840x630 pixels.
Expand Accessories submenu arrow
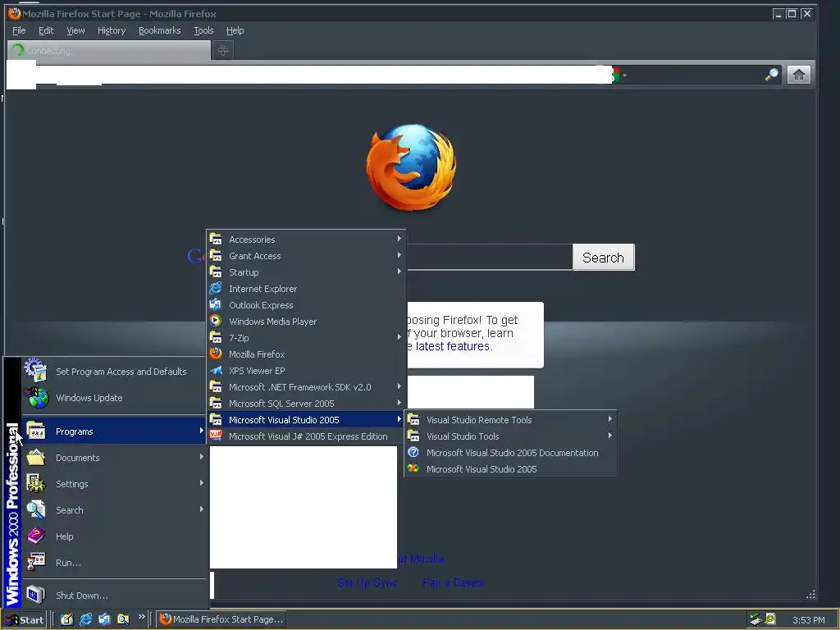[x=399, y=239]
